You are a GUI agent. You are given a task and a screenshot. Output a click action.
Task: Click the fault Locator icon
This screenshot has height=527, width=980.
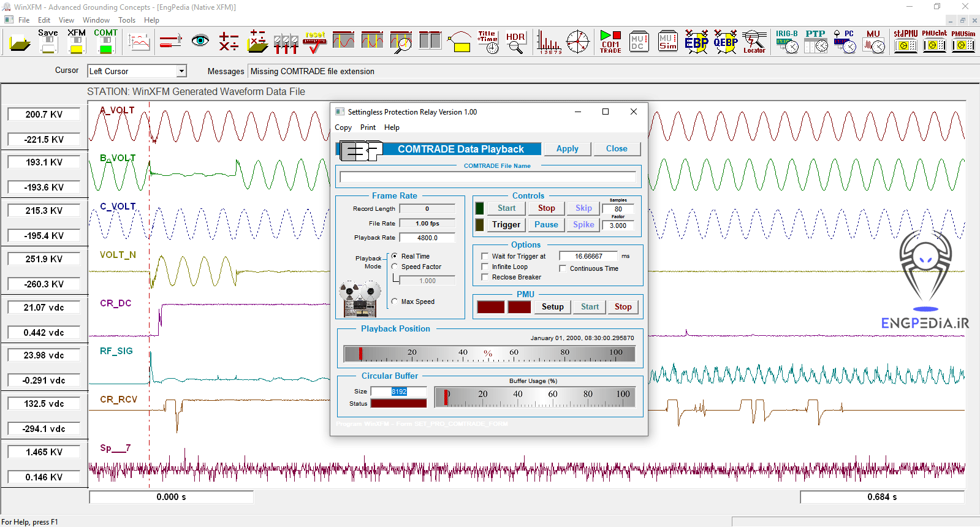pyautogui.click(x=754, y=42)
